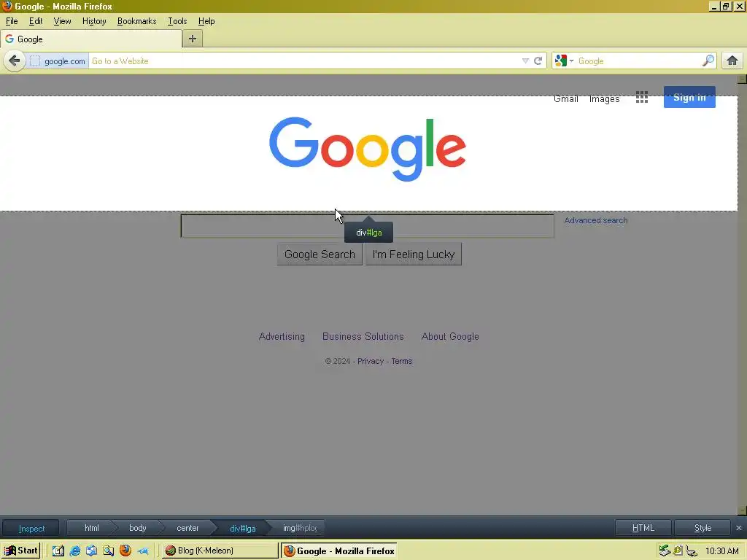Image resolution: width=747 pixels, height=560 pixels.
Task: Select the html breadcrumb node
Action: pyautogui.click(x=91, y=528)
